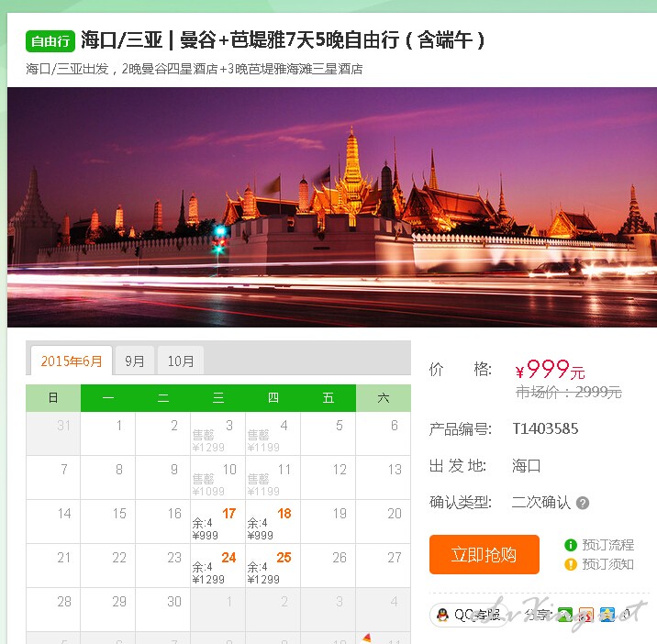Screen dimensions: 657x644
Task: Click sold-out June 4 date cell
Action: coord(273,434)
